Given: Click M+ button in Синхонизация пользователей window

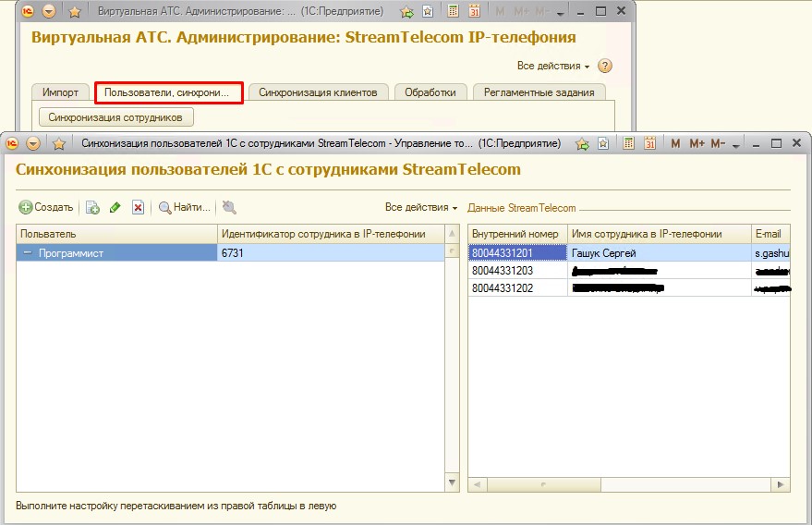Looking at the screenshot, I should [697, 143].
